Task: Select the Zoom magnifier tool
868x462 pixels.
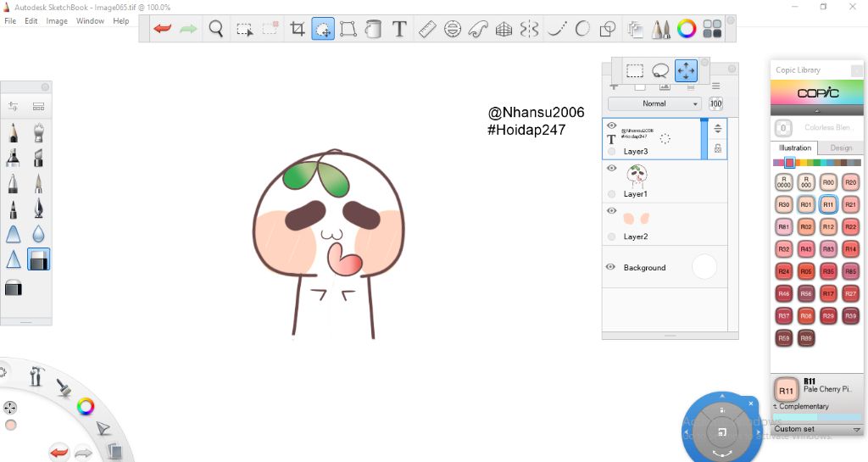Action: pos(216,28)
